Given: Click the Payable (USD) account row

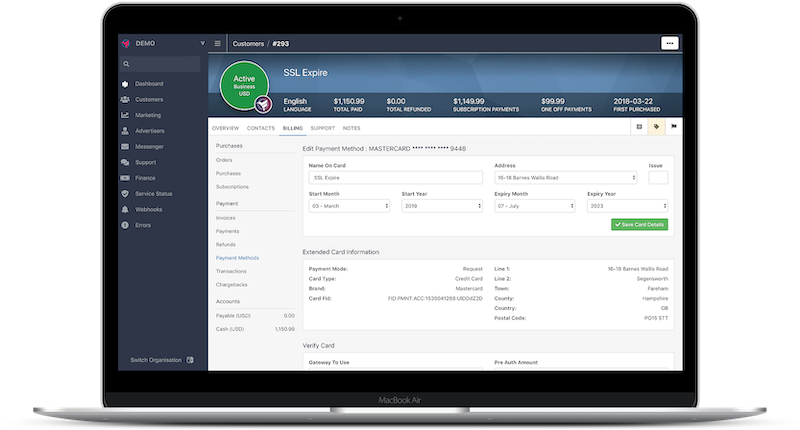Looking at the screenshot, I should (x=255, y=316).
